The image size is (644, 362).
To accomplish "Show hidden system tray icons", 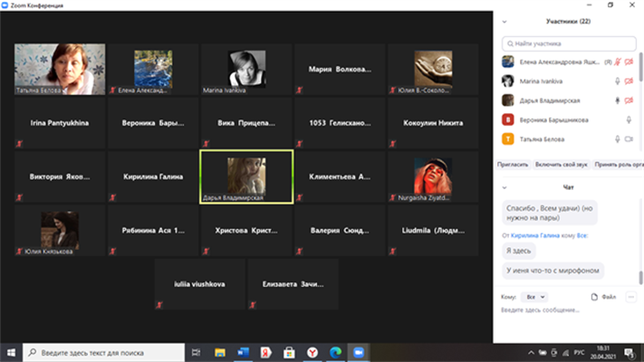I will point(531,353).
